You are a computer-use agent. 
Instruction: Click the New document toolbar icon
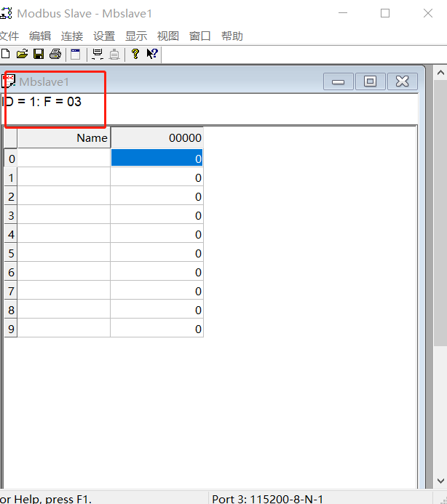pos(5,54)
